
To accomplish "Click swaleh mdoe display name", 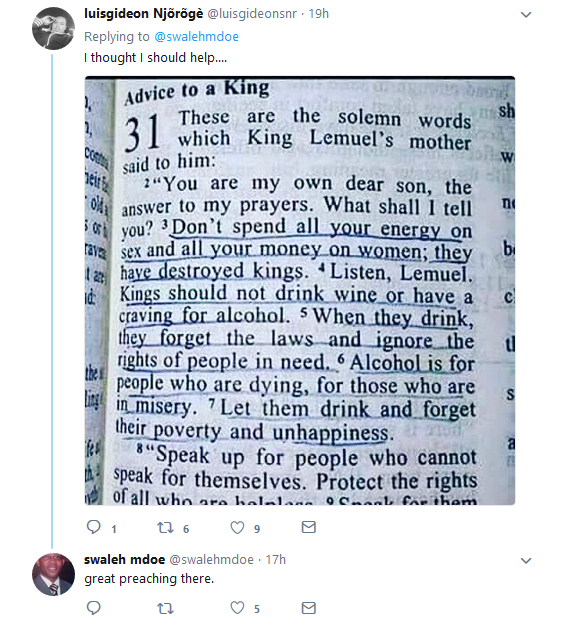I will tap(125, 560).
